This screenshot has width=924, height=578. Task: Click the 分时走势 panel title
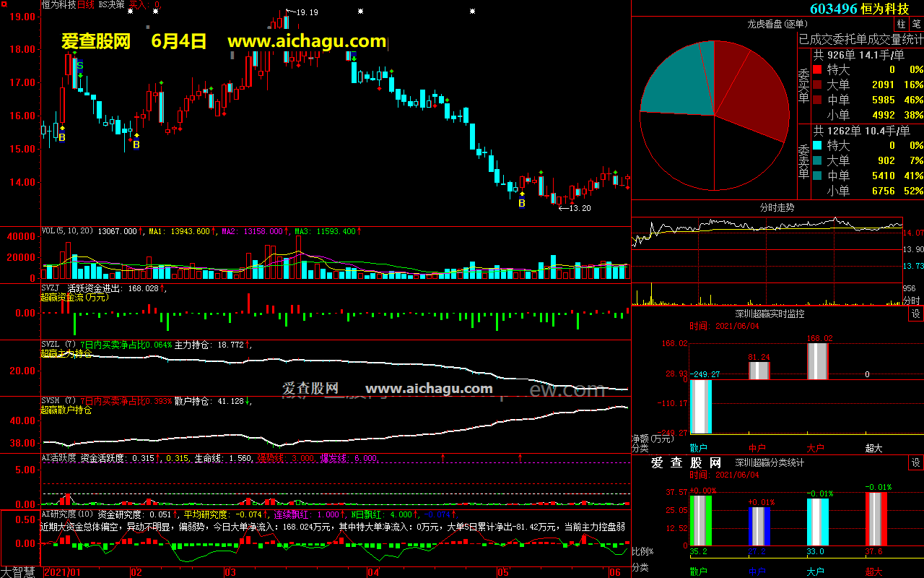tap(777, 207)
